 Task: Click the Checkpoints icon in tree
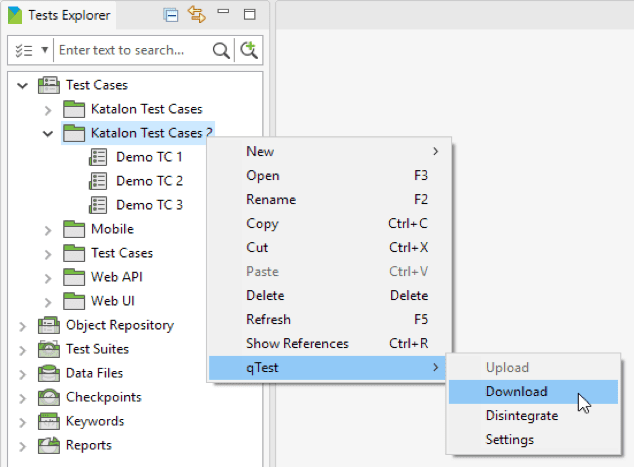49,397
